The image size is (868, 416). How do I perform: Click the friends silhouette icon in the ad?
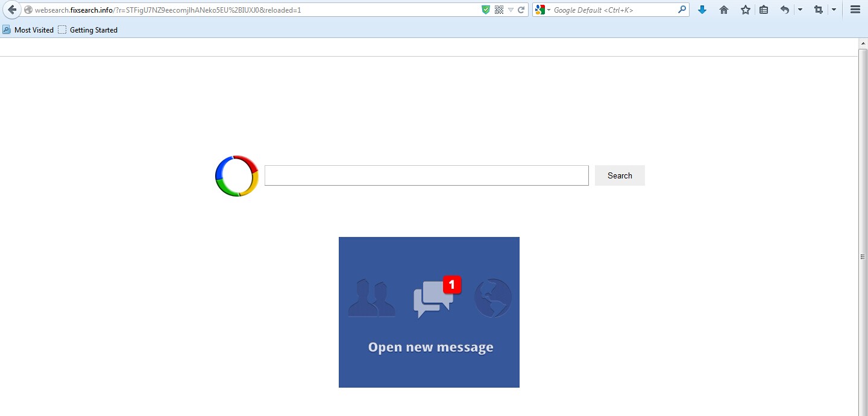pyautogui.click(x=372, y=298)
